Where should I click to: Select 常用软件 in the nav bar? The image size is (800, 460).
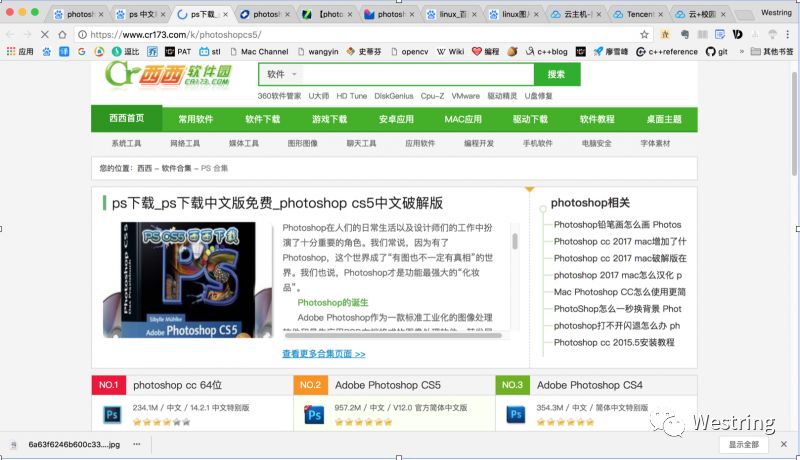pyautogui.click(x=195, y=119)
